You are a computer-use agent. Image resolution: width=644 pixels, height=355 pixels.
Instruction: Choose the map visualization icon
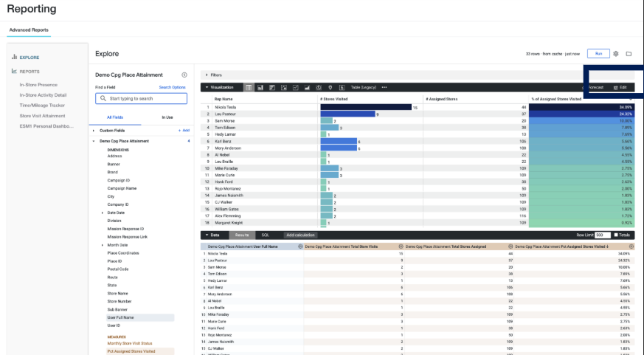click(330, 88)
